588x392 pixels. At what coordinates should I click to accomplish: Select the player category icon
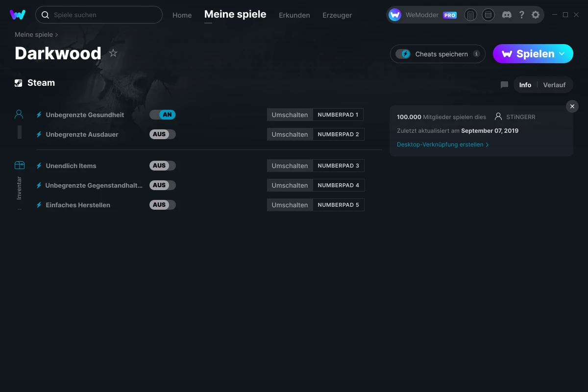pyautogui.click(x=19, y=115)
